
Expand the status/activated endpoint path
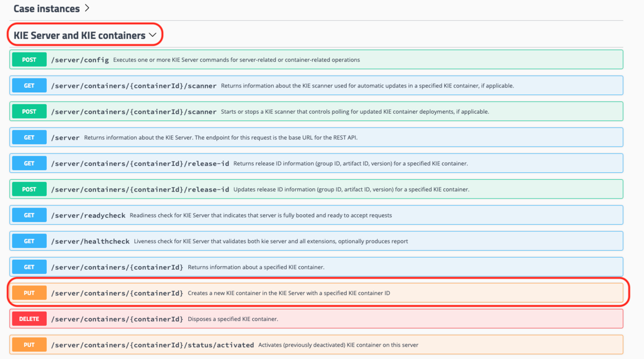click(x=152, y=345)
